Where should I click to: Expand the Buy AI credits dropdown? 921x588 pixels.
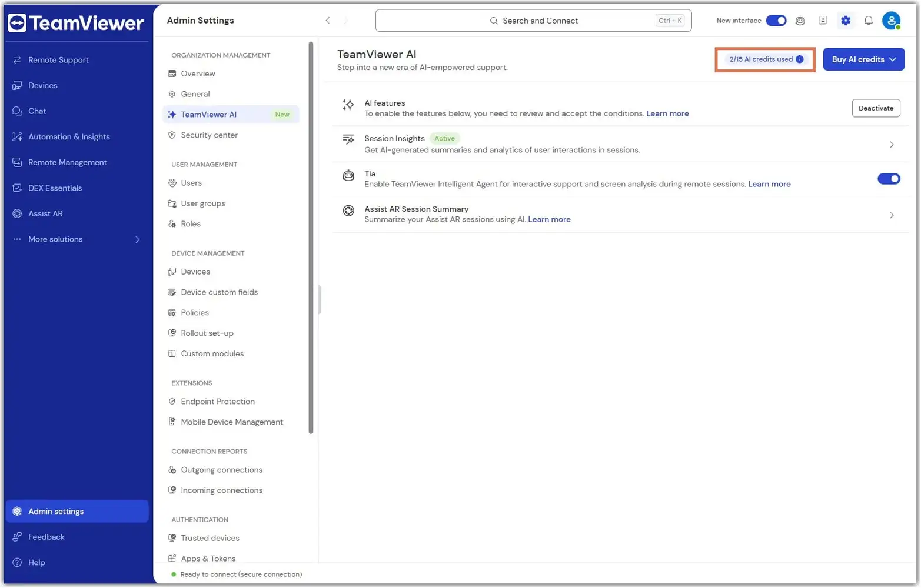[863, 59]
